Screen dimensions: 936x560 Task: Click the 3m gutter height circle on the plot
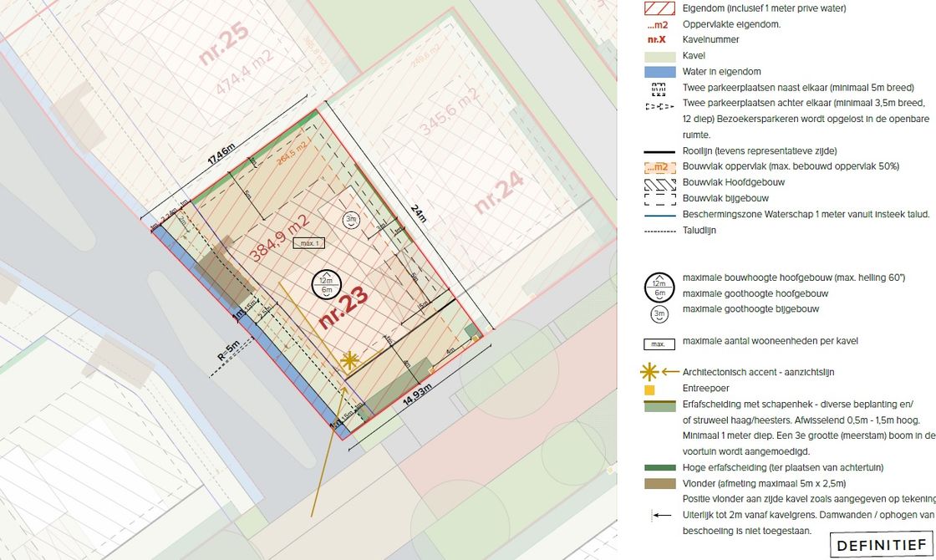click(351, 220)
